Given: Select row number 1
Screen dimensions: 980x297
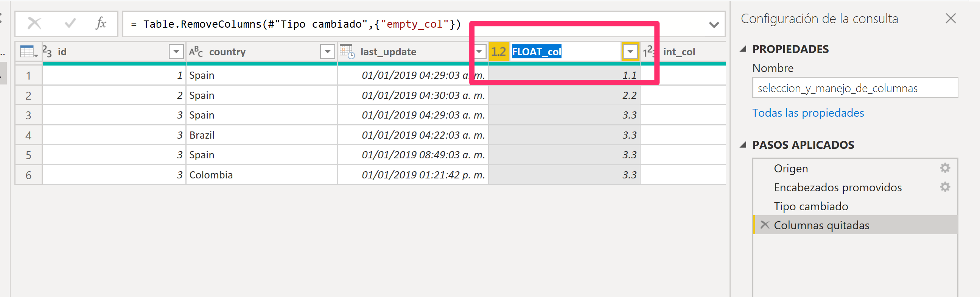Looking at the screenshot, I should (x=28, y=75).
